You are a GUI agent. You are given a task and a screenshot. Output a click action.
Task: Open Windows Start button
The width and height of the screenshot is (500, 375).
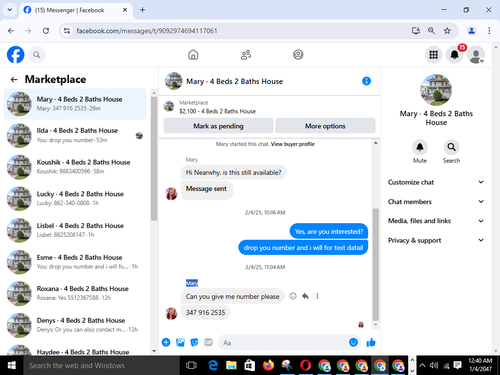[12, 365]
